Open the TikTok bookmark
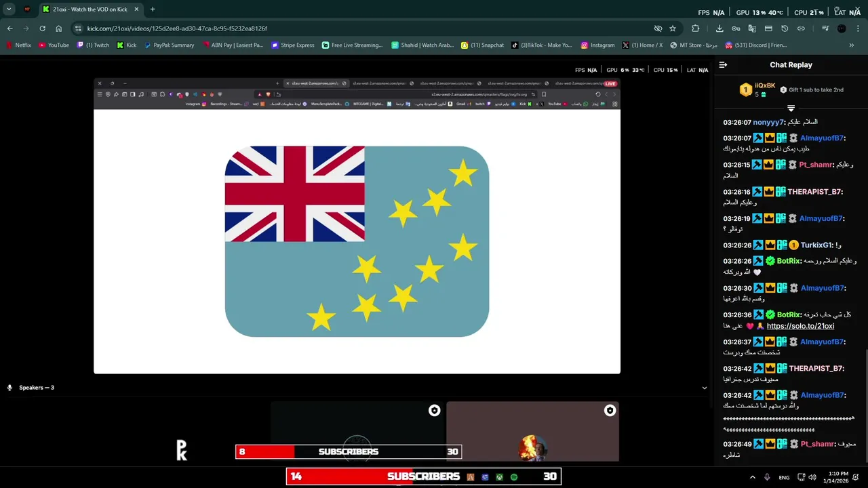868x488 pixels. click(x=542, y=45)
